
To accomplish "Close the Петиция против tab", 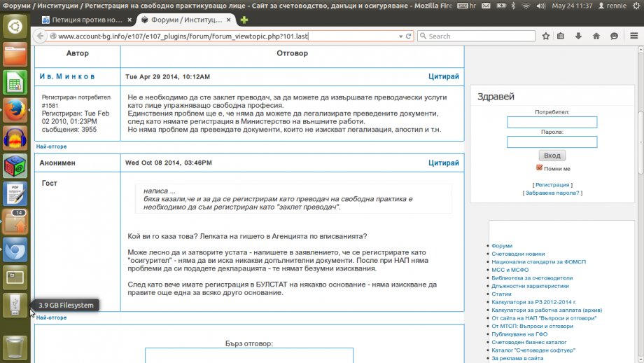I will point(129,20).
